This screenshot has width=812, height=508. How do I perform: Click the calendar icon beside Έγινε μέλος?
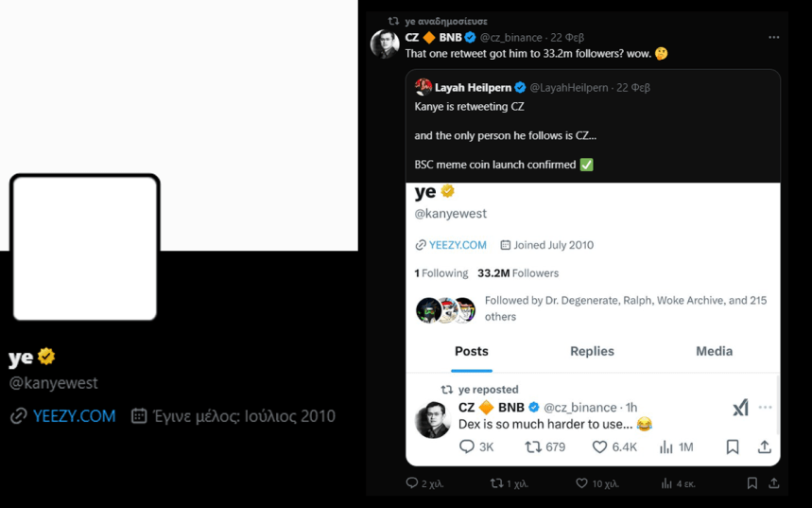tap(139, 416)
